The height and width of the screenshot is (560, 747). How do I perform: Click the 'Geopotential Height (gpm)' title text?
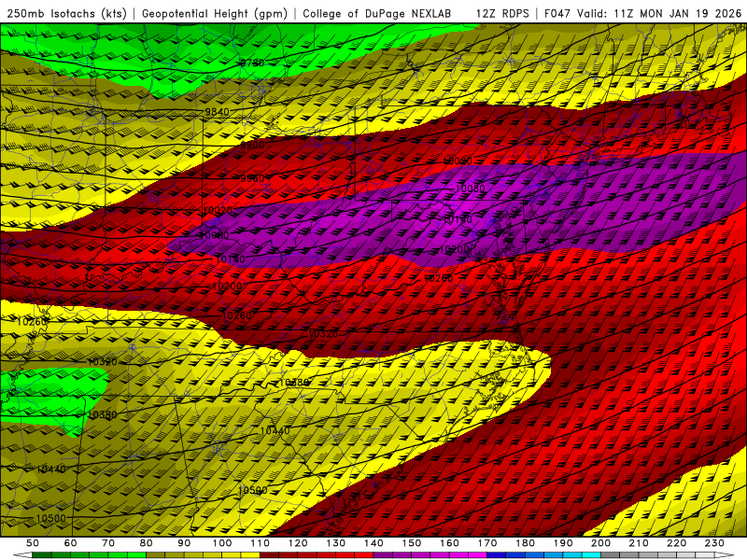(215, 14)
